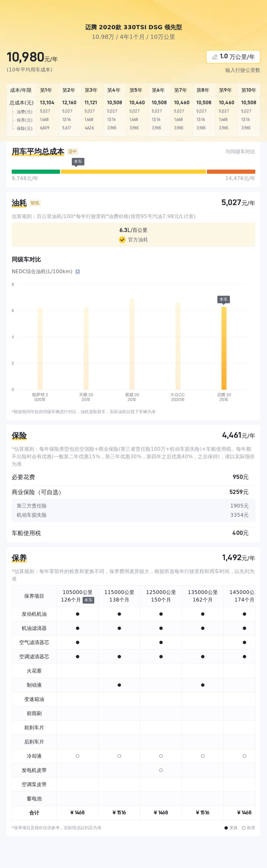Click the green low-cost segment of the bar
The image size is (267, 868).
coord(36,172)
